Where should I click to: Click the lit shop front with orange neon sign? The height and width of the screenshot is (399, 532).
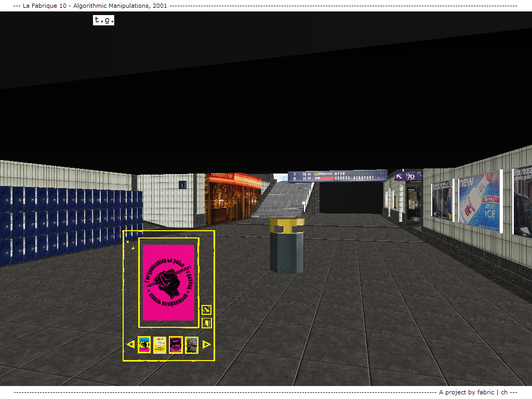[x=233, y=198]
